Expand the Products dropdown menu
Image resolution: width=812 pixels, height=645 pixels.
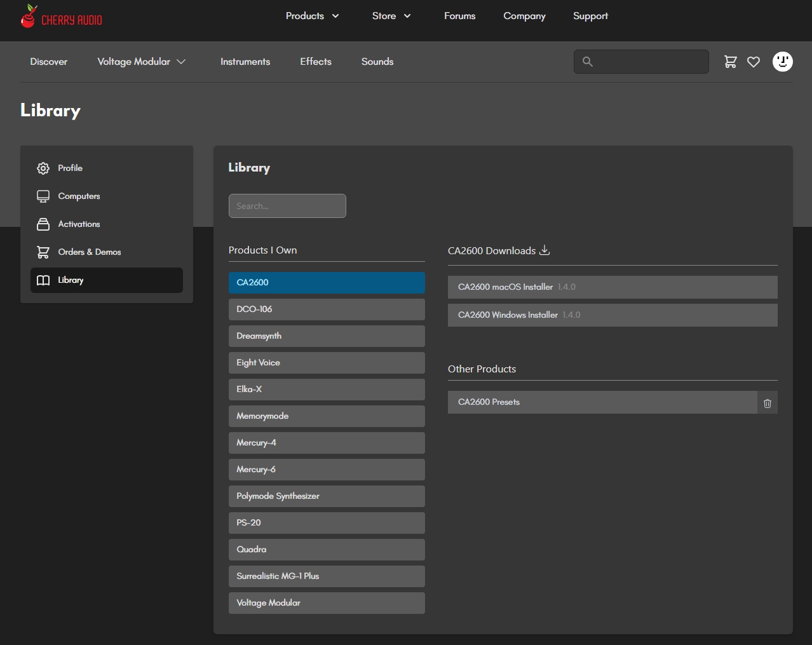click(312, 16)
